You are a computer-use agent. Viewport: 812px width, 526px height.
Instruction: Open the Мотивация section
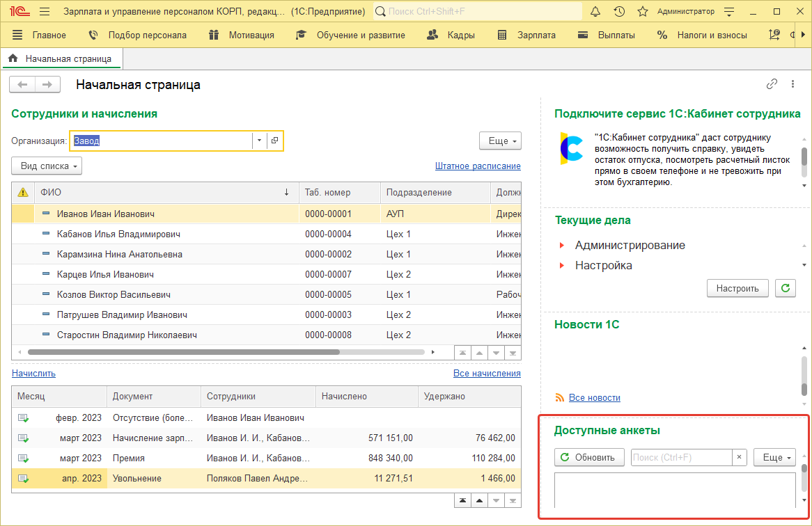tap(251, 35)
